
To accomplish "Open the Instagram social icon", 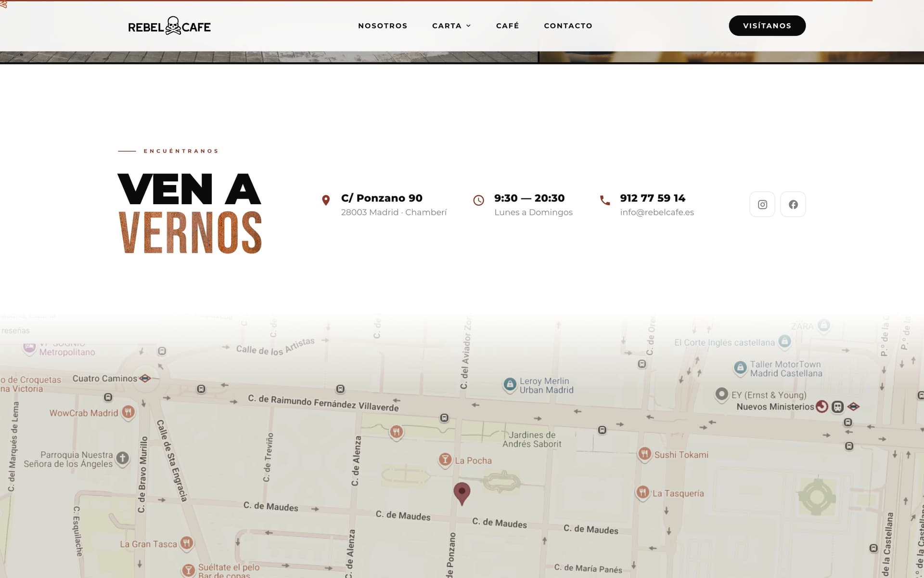I will pyautogui.click(x=762, y=205).
